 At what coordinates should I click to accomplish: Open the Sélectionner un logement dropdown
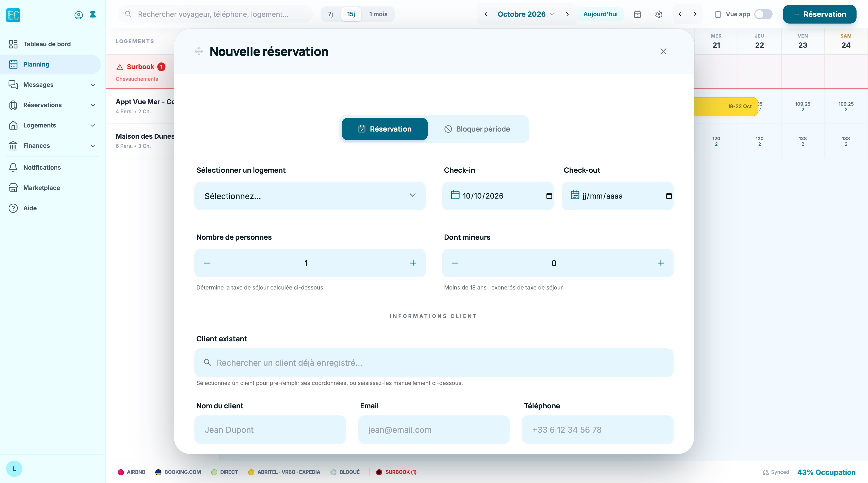tap(310, 196)
